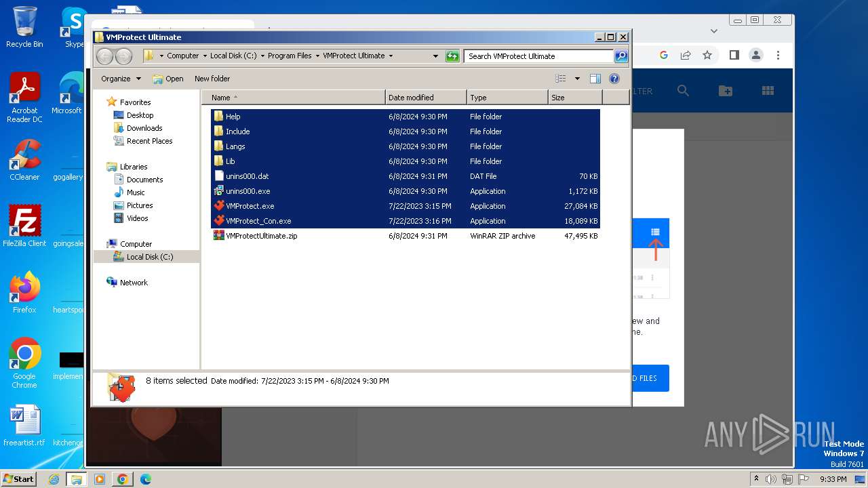868x488 pixels.
Task: Open the FileZilla Client desktop shortcut
Action: (24, 226)
